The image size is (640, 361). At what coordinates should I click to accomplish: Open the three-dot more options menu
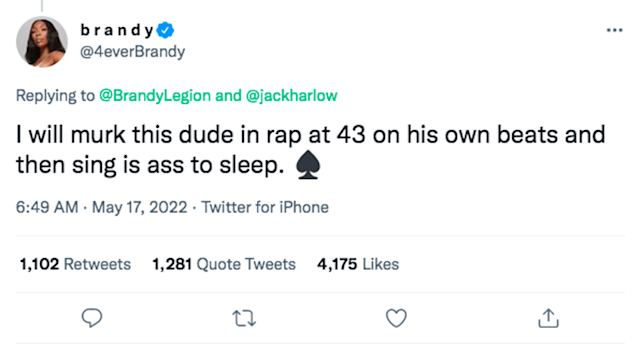click(x=614, y=30)
